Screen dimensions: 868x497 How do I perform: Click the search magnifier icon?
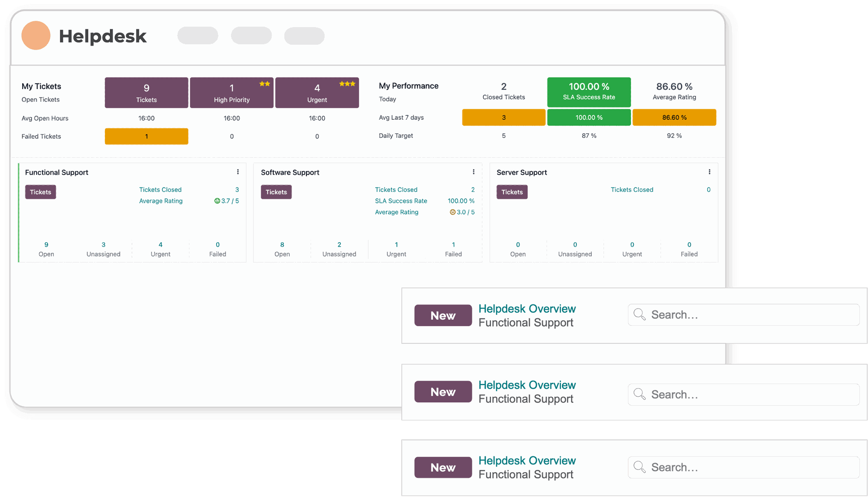pos(639,314)
